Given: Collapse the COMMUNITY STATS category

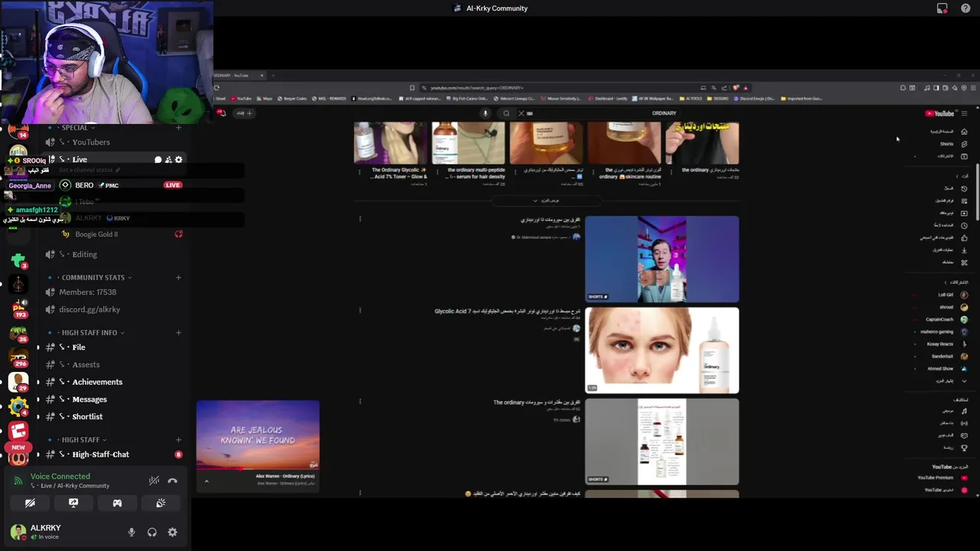Looking at the screenshot, I should coord(93,277).
